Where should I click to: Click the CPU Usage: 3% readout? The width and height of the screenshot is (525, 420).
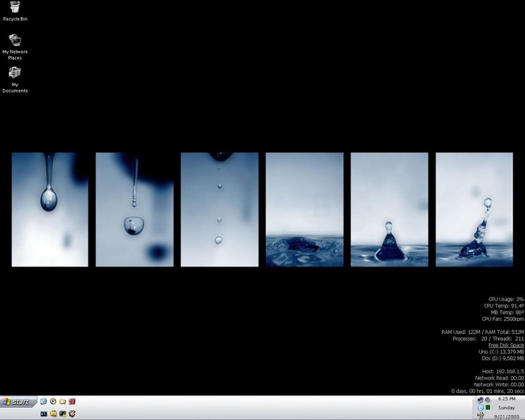506,299
